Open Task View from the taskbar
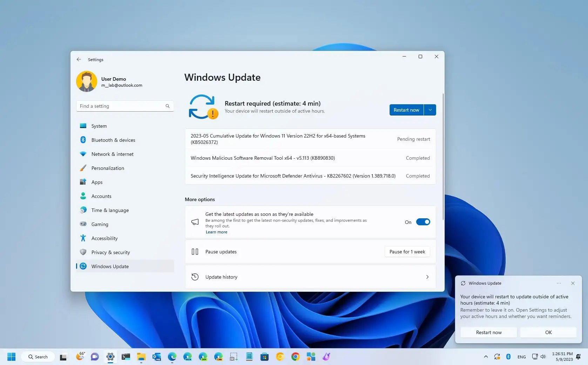This screenshot has width=588, height=365. coord(63,357)
